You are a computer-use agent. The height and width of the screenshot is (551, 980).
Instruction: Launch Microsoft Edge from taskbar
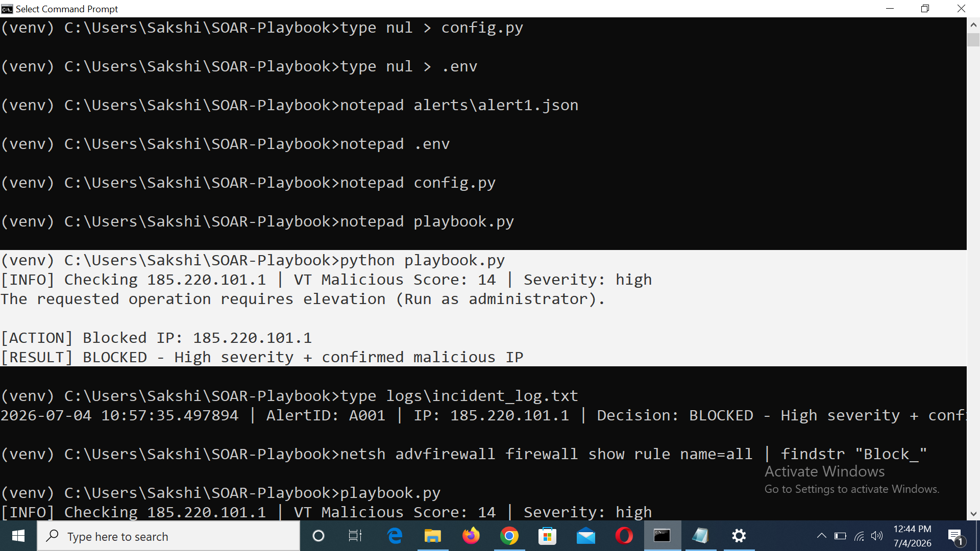coord(395,536)
